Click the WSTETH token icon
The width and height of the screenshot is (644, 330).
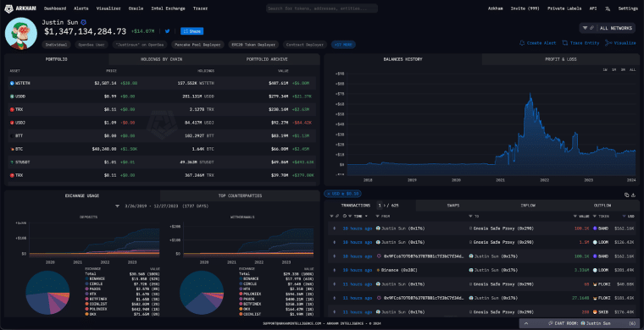click(12, 83)
